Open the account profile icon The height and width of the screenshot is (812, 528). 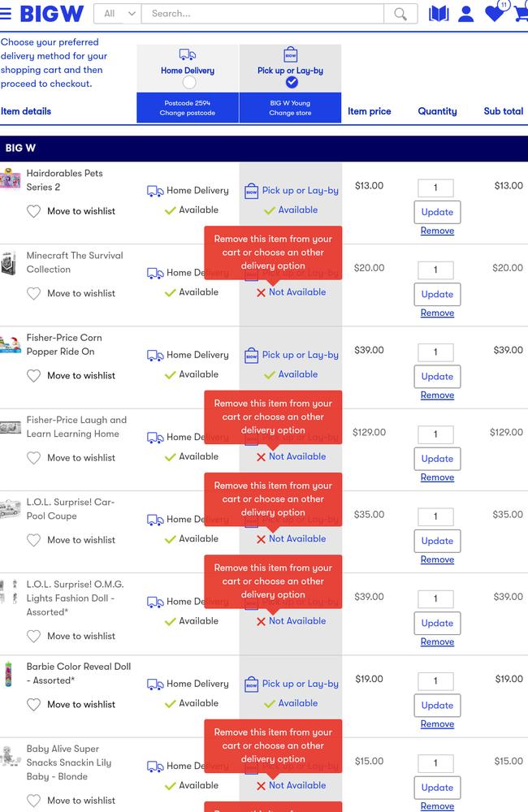coord(465,14)
